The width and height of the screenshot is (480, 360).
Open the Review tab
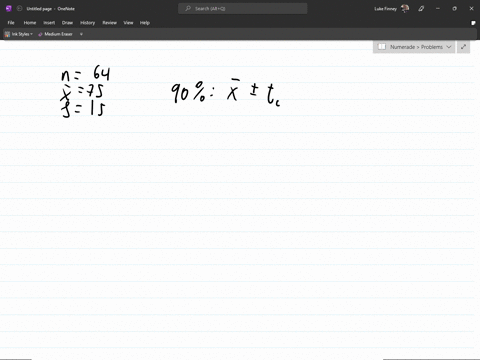(x=109, y=23)
